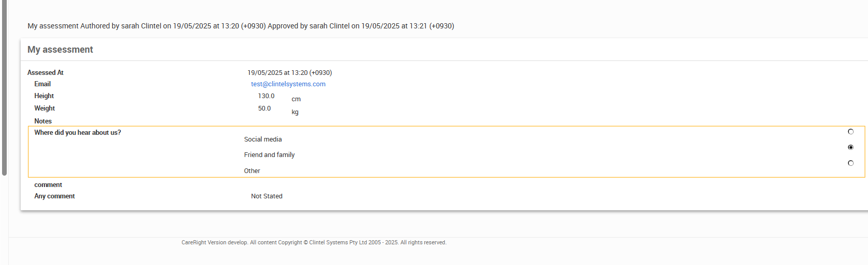Click the Any comment field label

(54, 196)
